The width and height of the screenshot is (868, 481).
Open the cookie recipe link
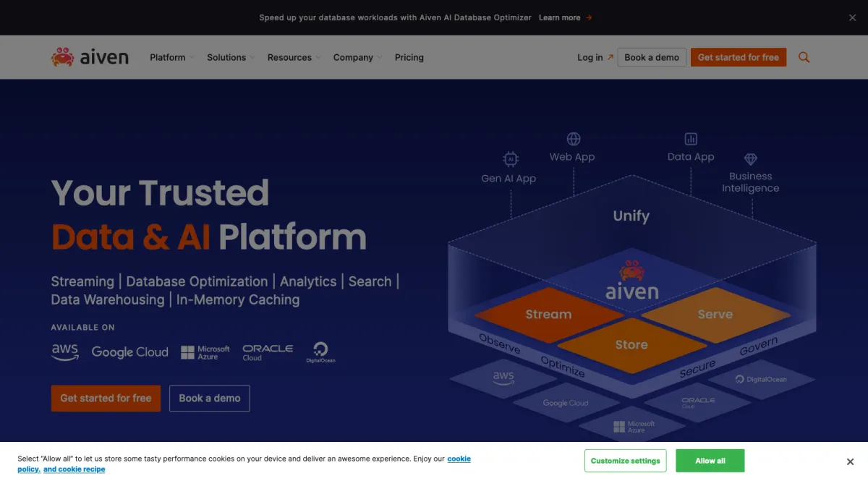(75, 469)
